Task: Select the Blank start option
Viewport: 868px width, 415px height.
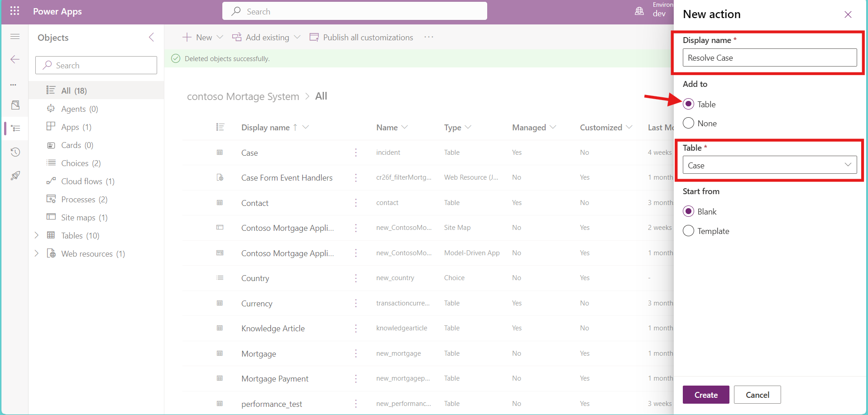Action: pyautogui.click(x=688, y=211)
